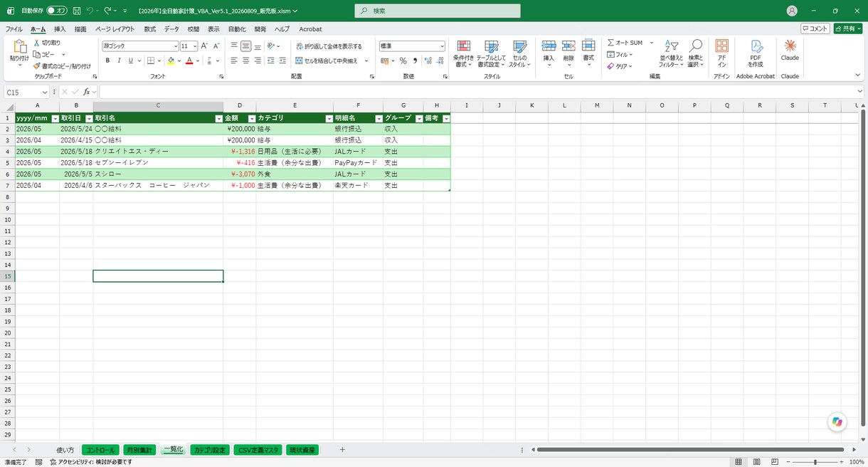The height and width of the screenshot is (467, 868).
Task: Click the search box (検索) in title bar
Action: coord(438,11)
